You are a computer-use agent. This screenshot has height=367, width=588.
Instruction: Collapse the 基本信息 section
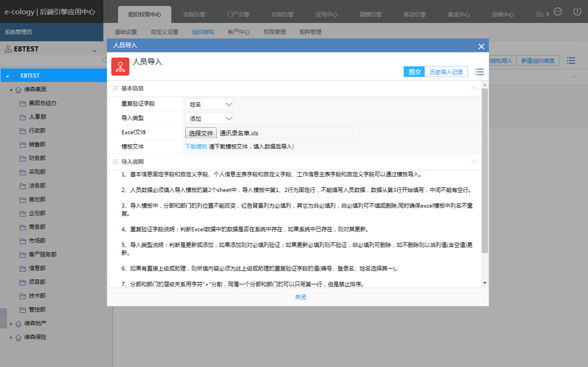click(x=474, y=88)
